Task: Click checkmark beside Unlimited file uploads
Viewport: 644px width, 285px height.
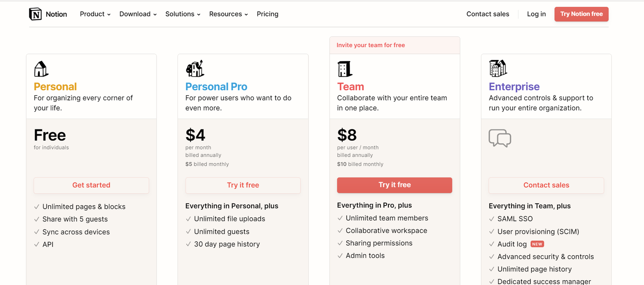Action: (x=188, y=219)
